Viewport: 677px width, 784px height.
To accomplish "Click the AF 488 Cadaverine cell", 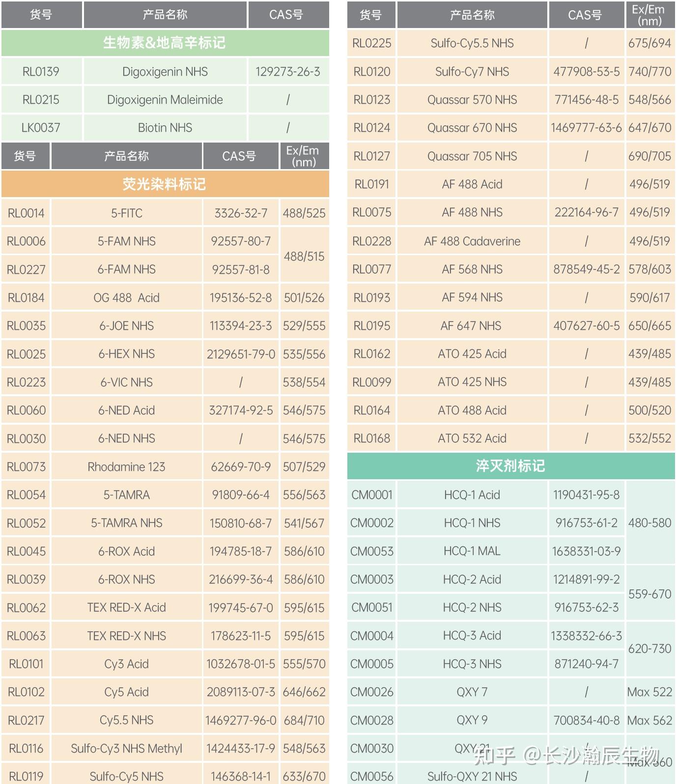I will click(472, 241).
